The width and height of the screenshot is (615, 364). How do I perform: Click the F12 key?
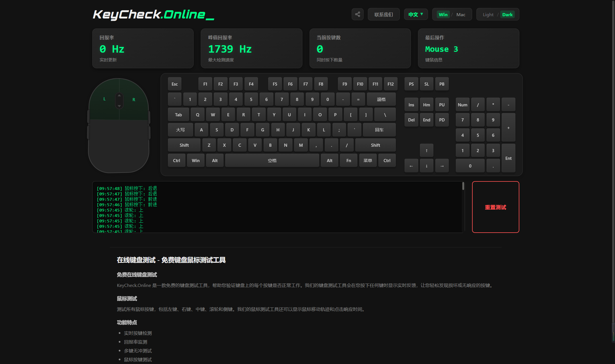point(391,84)
